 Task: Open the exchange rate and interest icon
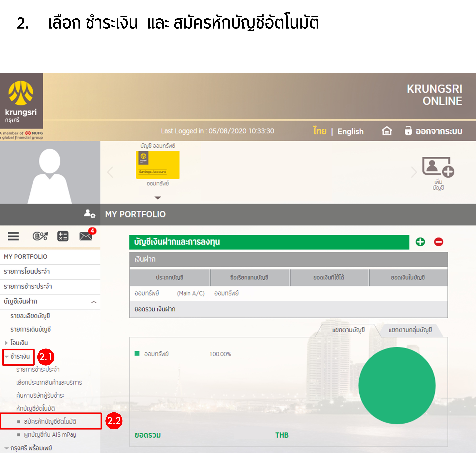[x=40, y=236]
